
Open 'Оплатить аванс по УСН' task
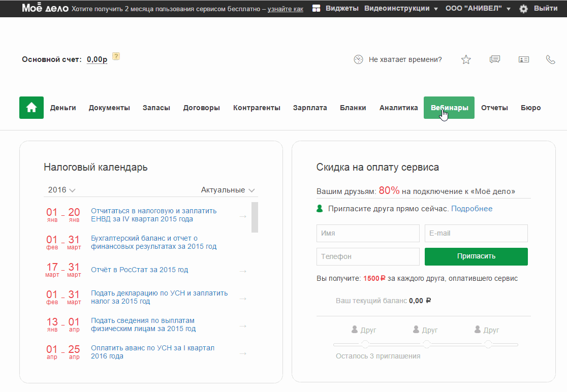pyautogui.click(x=152, y=352)
